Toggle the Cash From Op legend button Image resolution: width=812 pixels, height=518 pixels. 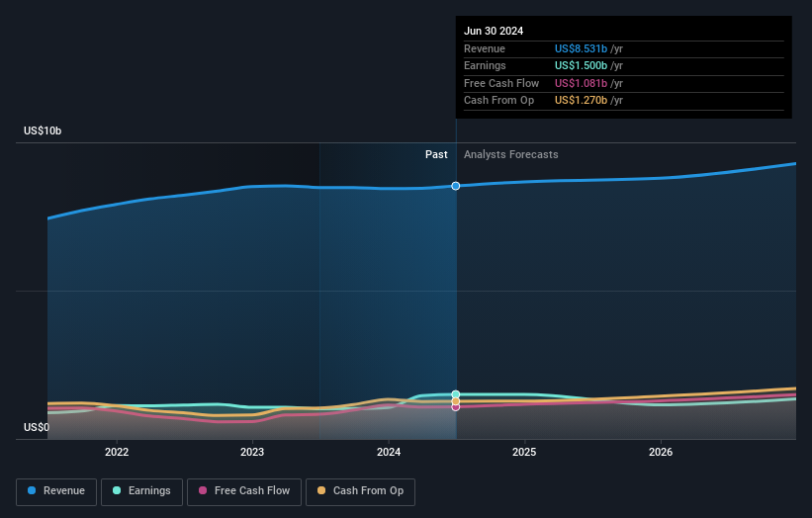[360, 491]
